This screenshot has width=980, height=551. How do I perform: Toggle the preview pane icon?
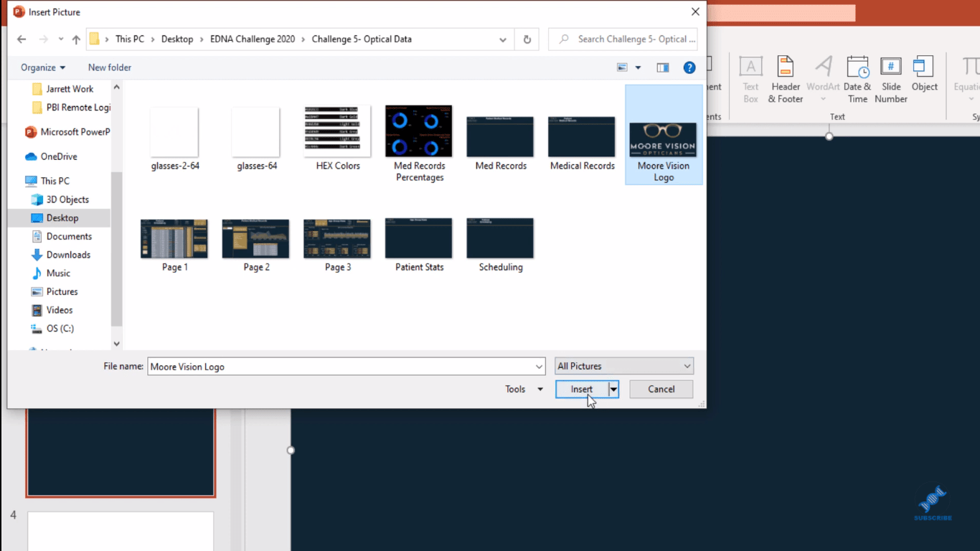pyautogui.click(x=663, y=67)
